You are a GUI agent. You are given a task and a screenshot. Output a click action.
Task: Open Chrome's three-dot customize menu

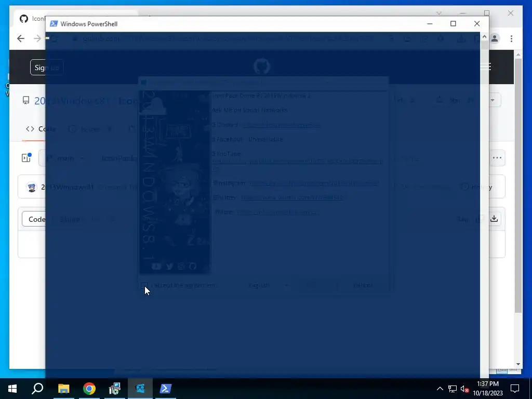tap(511, 38)
